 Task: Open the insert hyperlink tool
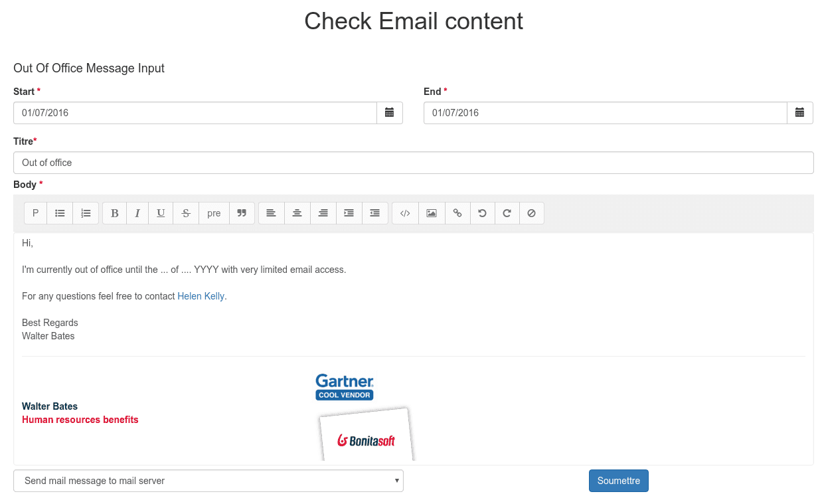coord(457,212)
